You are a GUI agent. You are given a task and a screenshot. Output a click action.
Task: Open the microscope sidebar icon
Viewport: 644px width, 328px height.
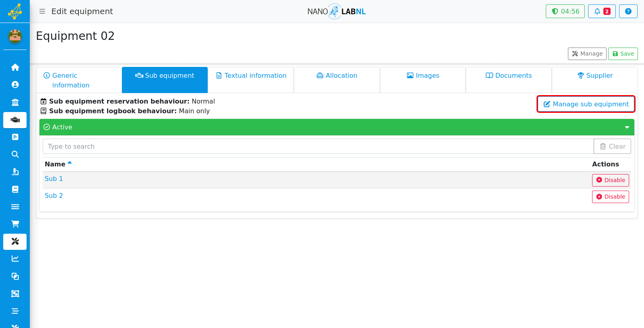point(15,172)
